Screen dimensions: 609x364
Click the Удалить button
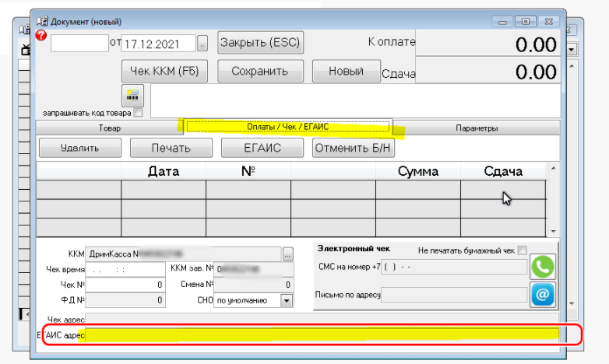point(79,147)
